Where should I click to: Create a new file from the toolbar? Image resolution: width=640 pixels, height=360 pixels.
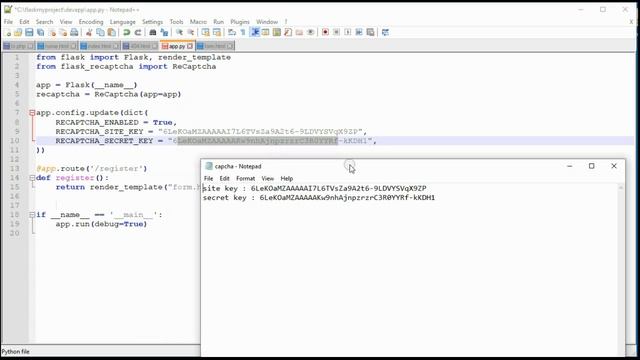[7, 32]
